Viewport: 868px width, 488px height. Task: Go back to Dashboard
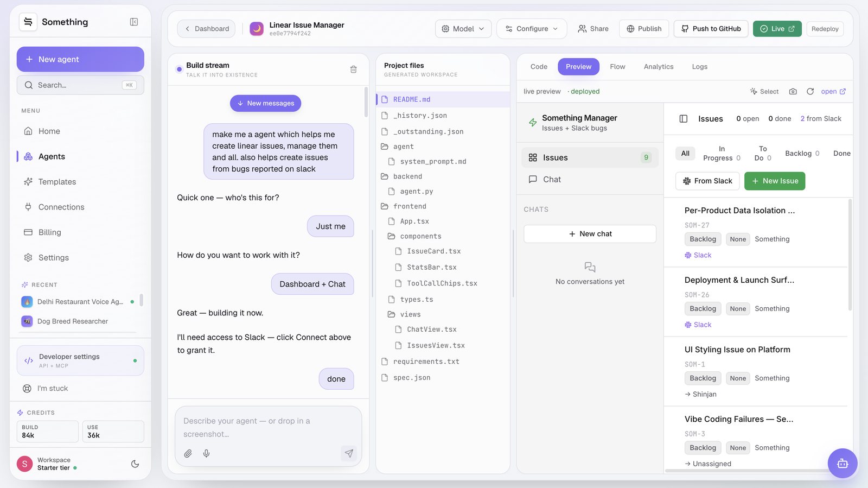pyautogui.click(x=206, y=29)
